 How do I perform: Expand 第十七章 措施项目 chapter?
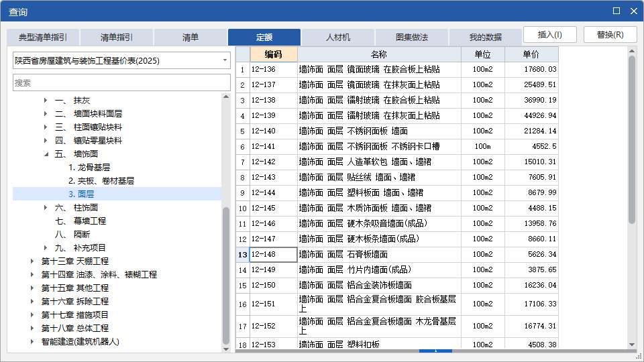click(x=32, y=315)
